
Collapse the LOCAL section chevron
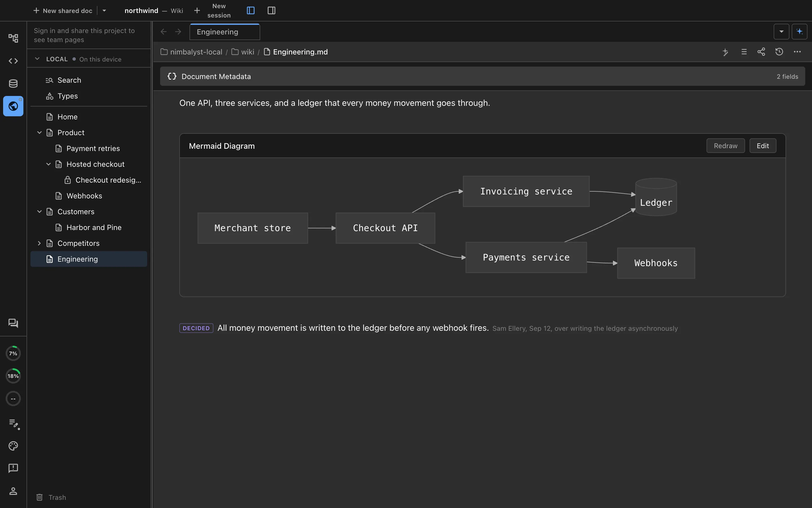[37, 59]
